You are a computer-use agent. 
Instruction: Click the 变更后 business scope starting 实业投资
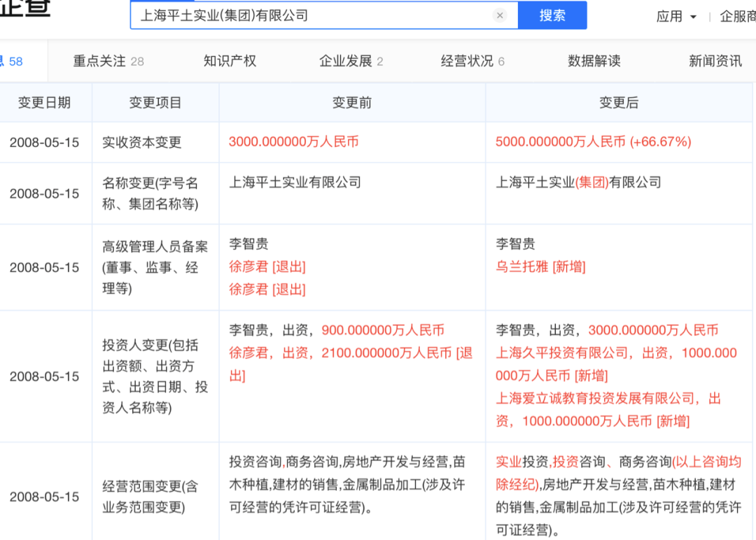(x=618, y=496)
